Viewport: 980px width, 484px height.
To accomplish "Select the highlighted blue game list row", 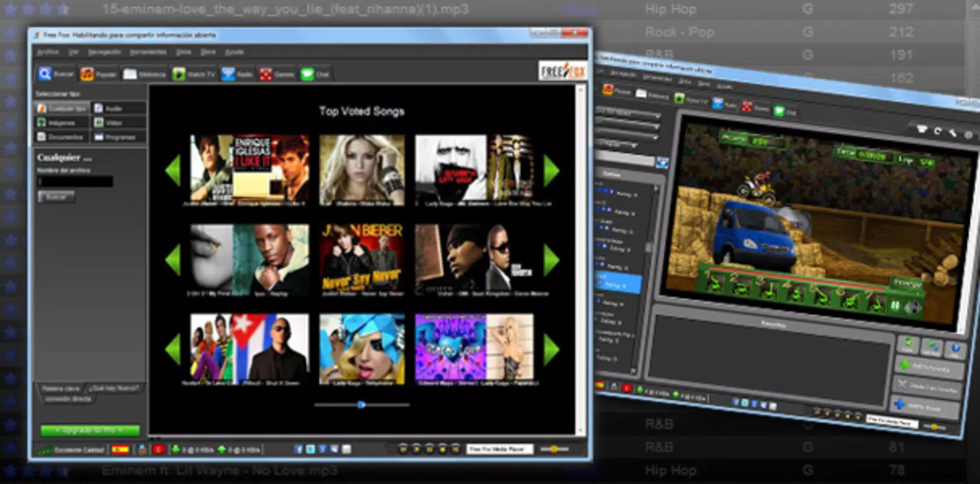I will click(617, 283).
